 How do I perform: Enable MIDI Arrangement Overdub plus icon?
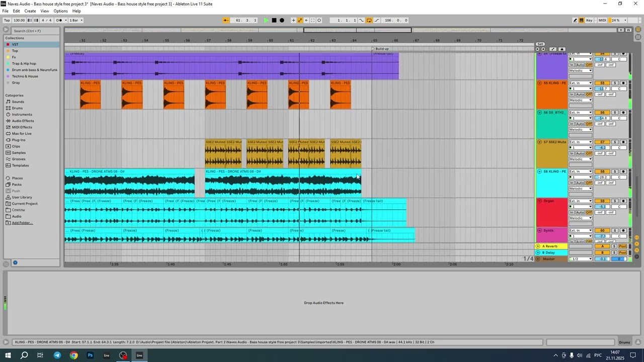pos(293,20)
